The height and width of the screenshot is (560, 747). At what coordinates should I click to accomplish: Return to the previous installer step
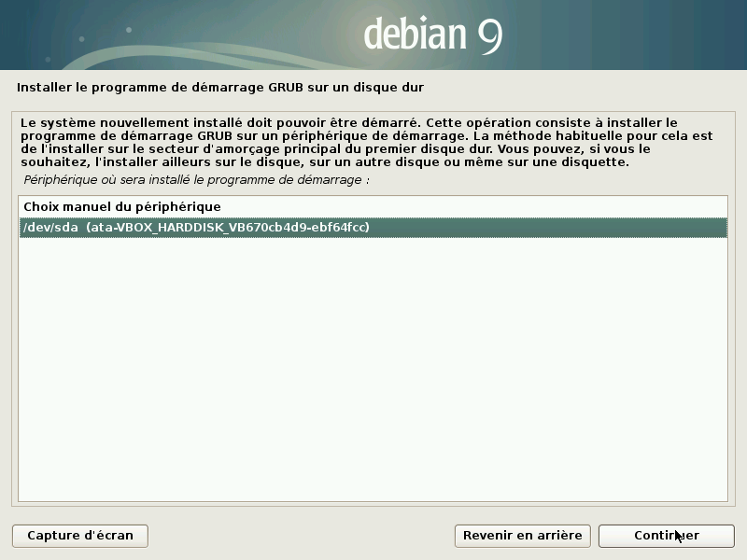[522, 536]
